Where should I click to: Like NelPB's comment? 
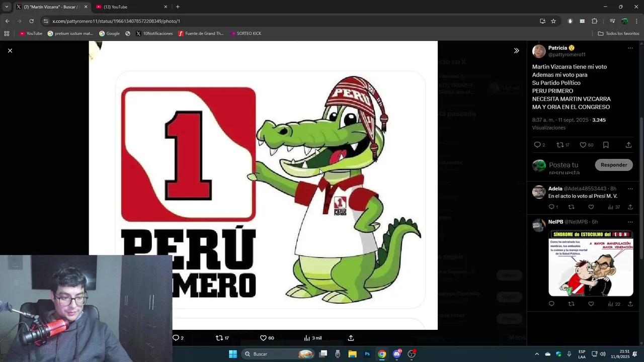click(x=591, y=304)
